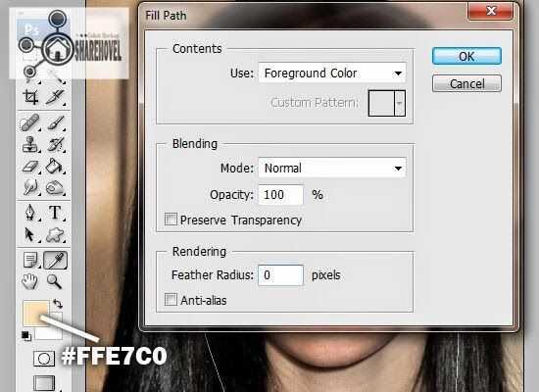Viewport: 539px width, 392px height.
Task: Select the Crop tool
Action: point(30,97)
